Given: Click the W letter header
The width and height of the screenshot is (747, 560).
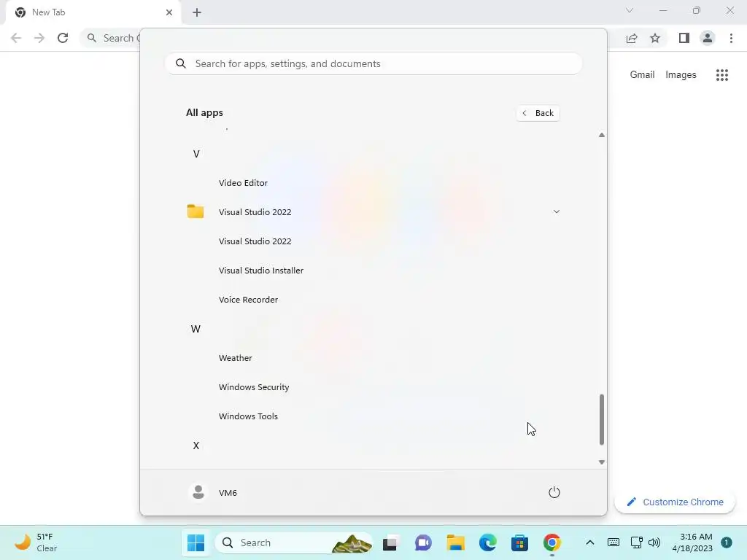Looking at the screenshot, I should [x=196, y=329].
